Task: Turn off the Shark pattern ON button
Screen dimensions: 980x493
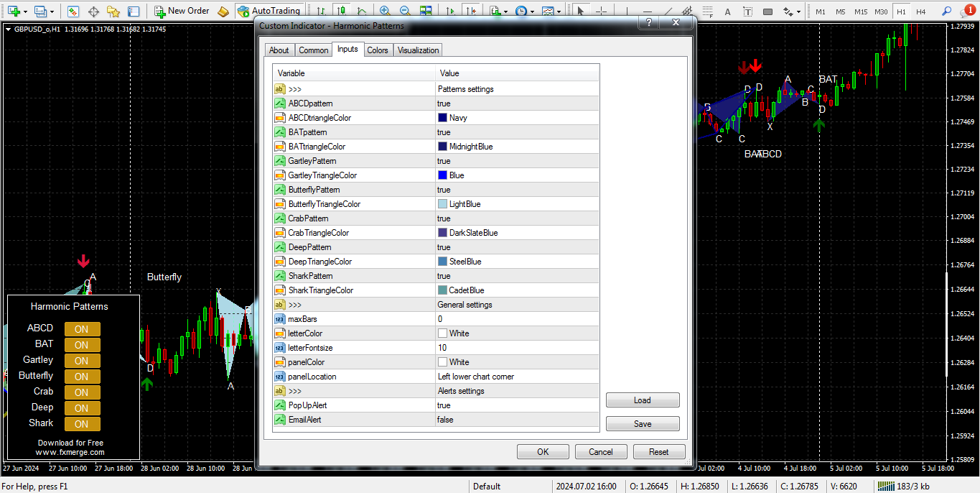Action: coord(82,424)
